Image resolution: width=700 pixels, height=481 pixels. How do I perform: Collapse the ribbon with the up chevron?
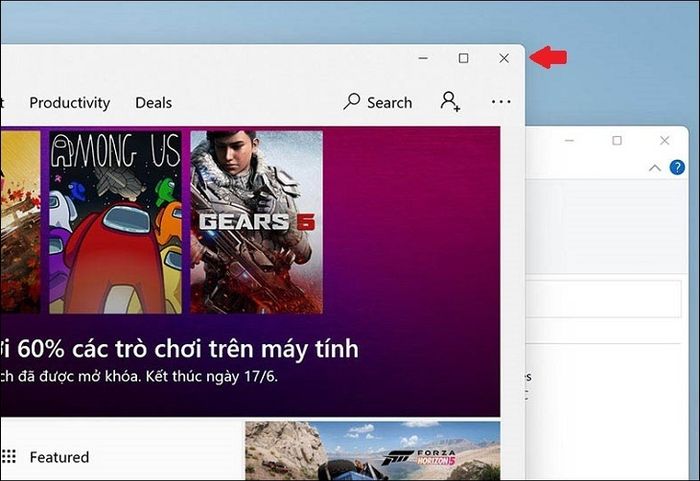pos(655,168)
